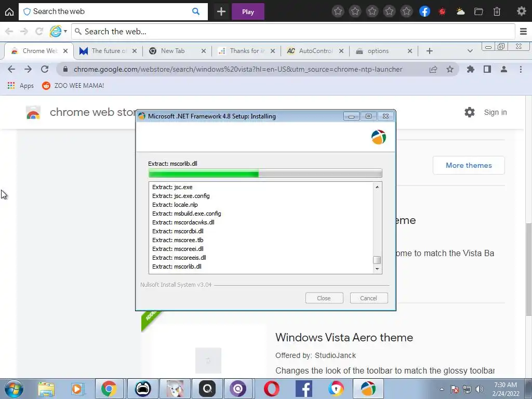Click the Play button
The height and width of the screenshot is (399, 532).
(x=248, y=11)
